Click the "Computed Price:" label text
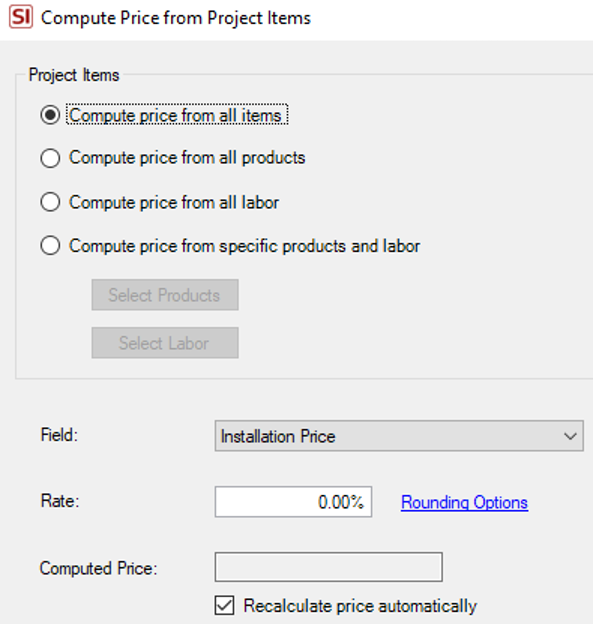Screen dimensions: 594x624 [99, 568]
